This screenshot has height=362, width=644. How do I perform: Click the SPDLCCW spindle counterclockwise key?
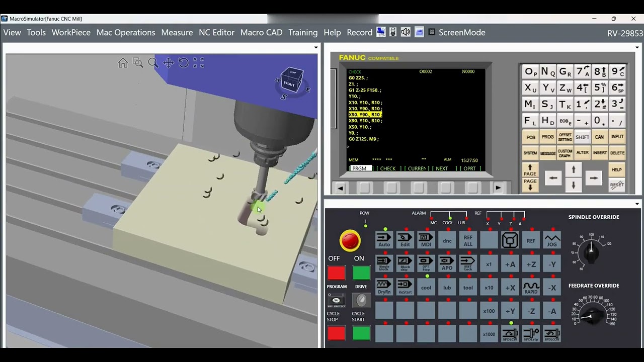[552, 334]
